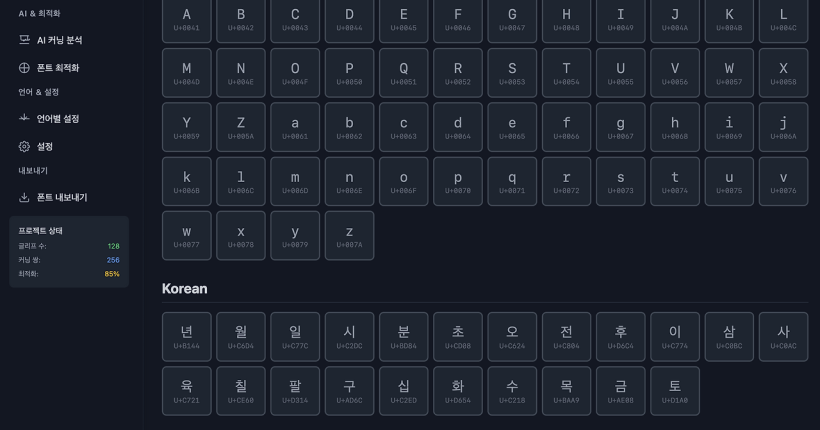Viewport: 820px width, 430px height.
Task: Open the 폰트 내보내기 menu item
Action: click(61, 197)
